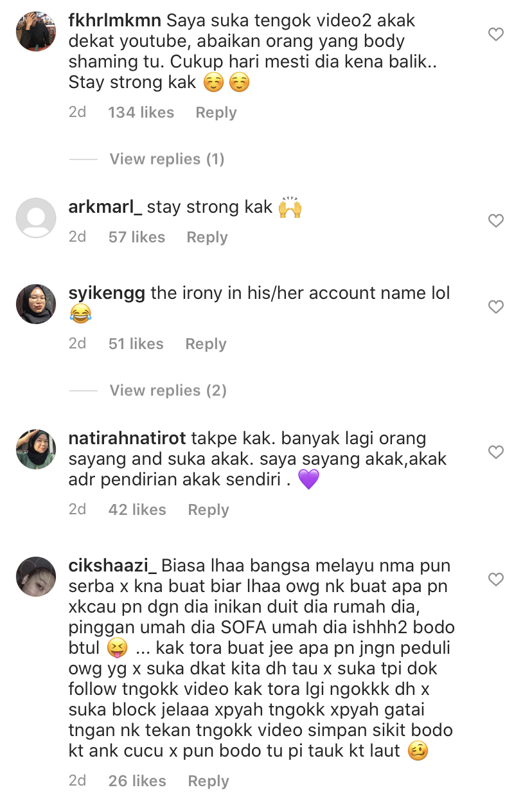Expand View replies (1) under fkhrlmkmn

[167, 159]
